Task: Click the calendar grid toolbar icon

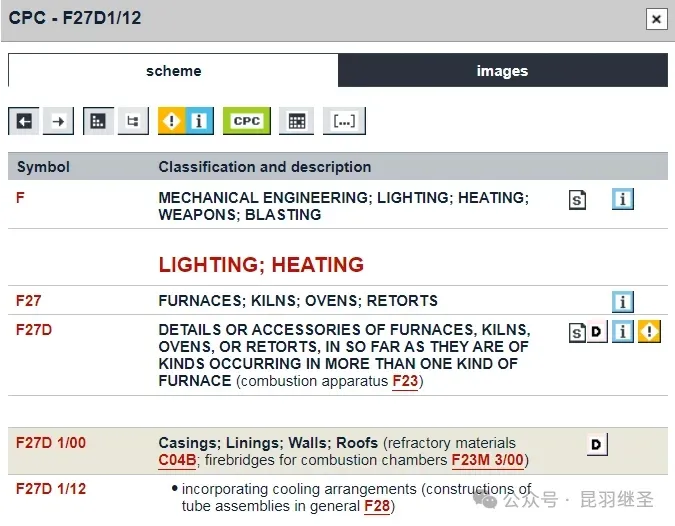Action: click(296, 121)
